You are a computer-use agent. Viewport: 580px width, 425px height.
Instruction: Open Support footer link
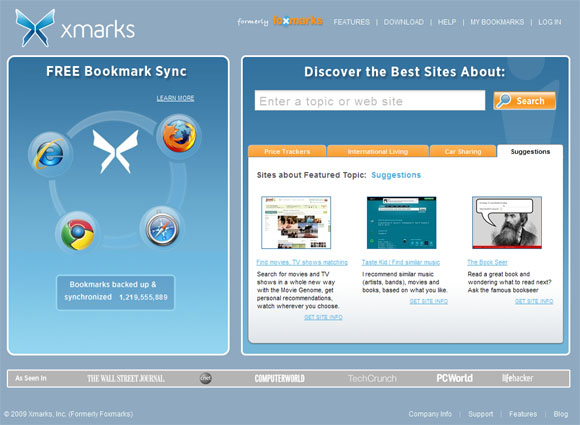(480, 414)
